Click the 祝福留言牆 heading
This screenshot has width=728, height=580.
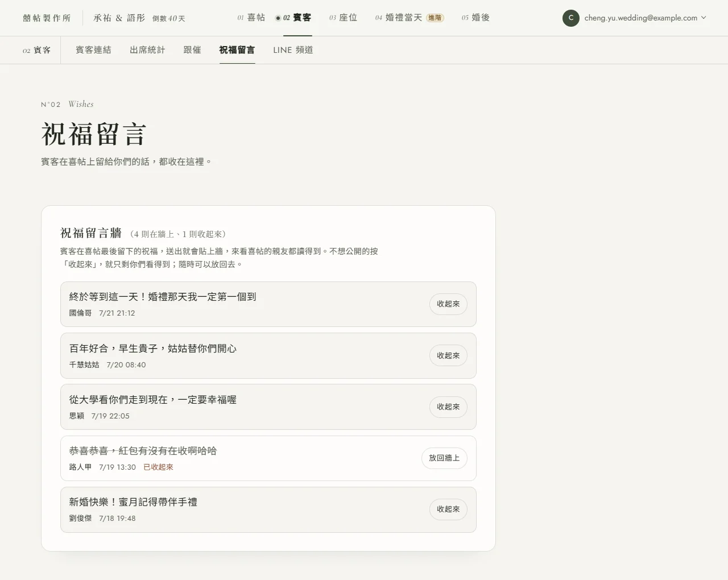[91, 233]
